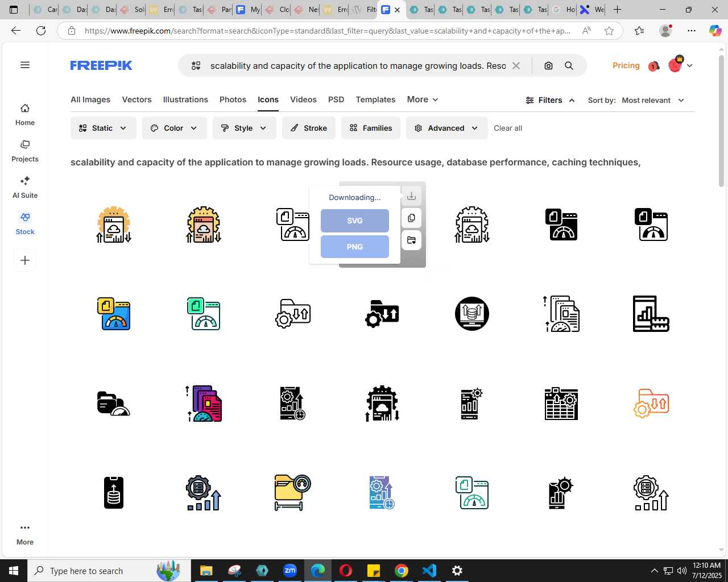This screenshot has height=582, width=728.
Task: Open Sort by Most relevant dropdown
Action: click(652, 100)
